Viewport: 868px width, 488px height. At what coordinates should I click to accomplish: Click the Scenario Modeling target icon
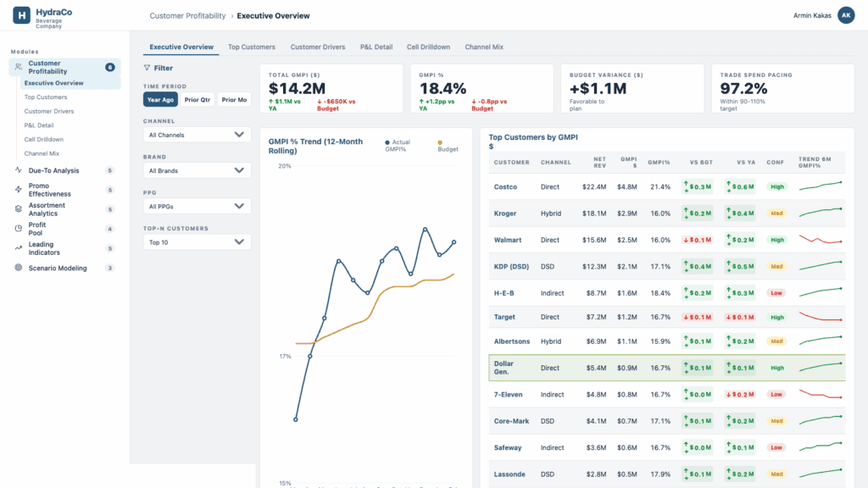click(19, 268)
